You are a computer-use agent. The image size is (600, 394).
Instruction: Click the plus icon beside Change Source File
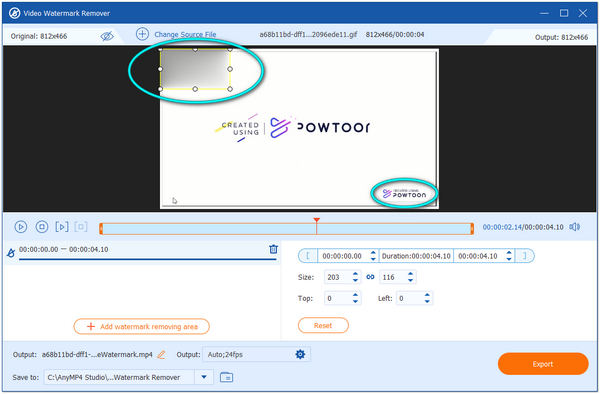[x=142, y=34]
